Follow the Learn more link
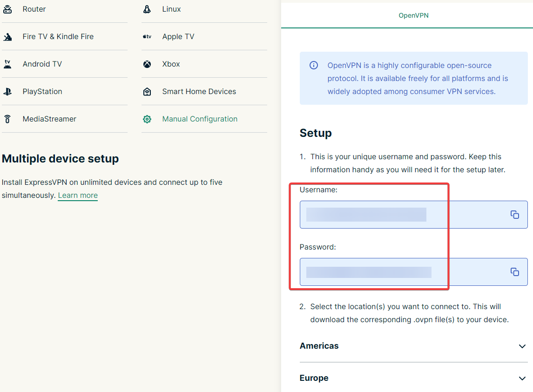This screenshot has width=533, height=392. coord(78,196)
